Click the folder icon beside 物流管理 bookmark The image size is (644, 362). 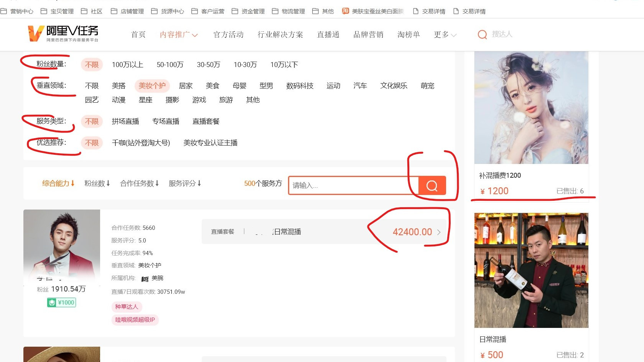coord(275,11)
